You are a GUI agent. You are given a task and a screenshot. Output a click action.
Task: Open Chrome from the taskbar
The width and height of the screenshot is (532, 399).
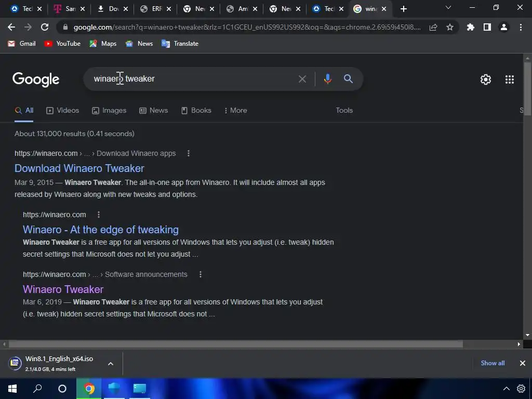pyautogui.click(x=89, y=389)
